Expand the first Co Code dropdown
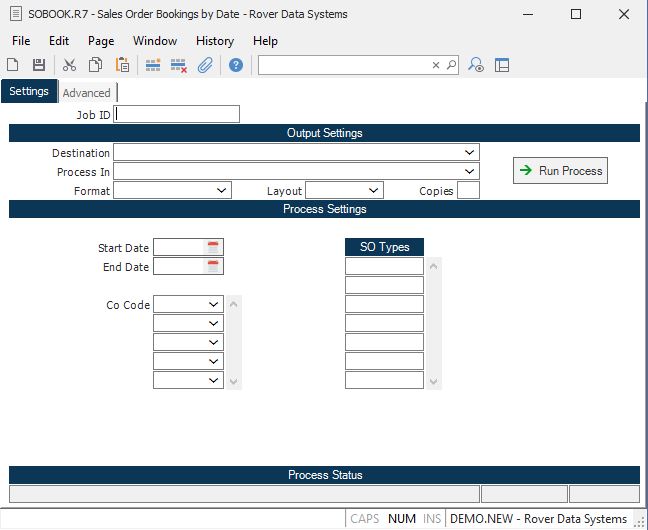This screenshot has height=530, width=648. (214, 304)
